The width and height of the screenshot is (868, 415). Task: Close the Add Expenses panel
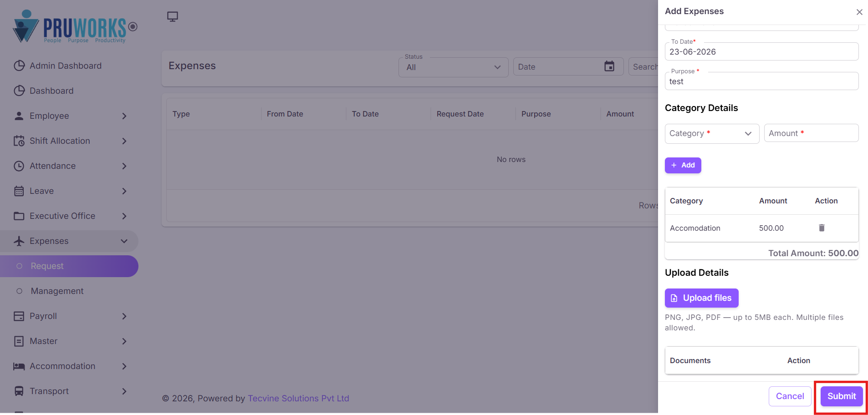point(859,12)
